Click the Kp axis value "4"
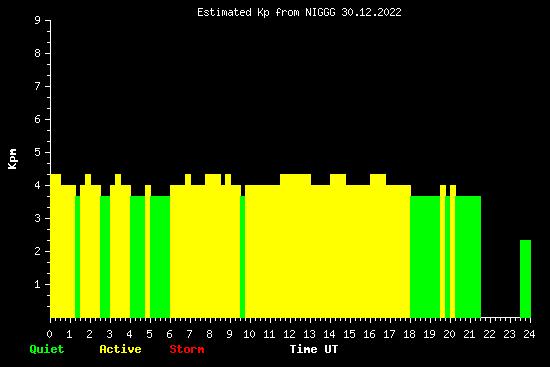Screen dimensions: 550x367 [x=38, y=185]
